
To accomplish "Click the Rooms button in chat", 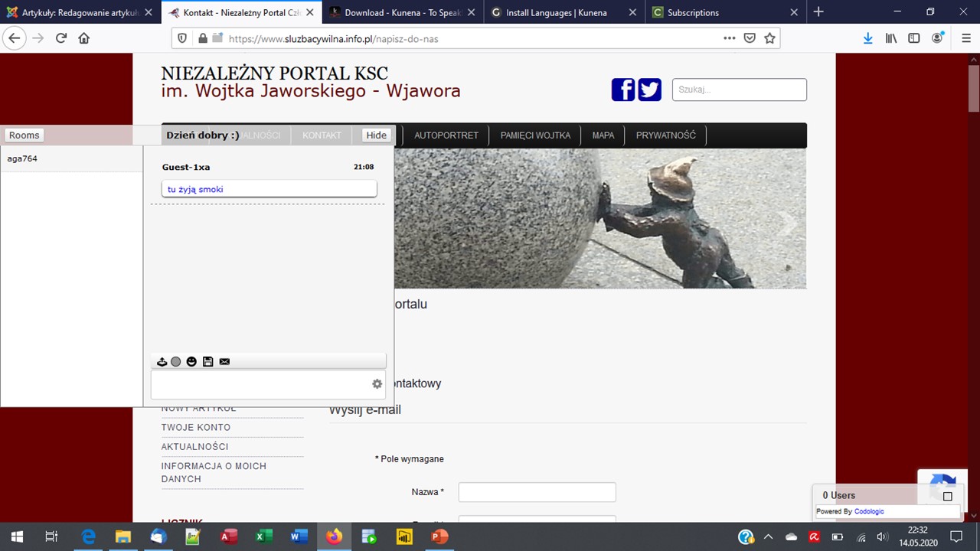I will [24, 135].
